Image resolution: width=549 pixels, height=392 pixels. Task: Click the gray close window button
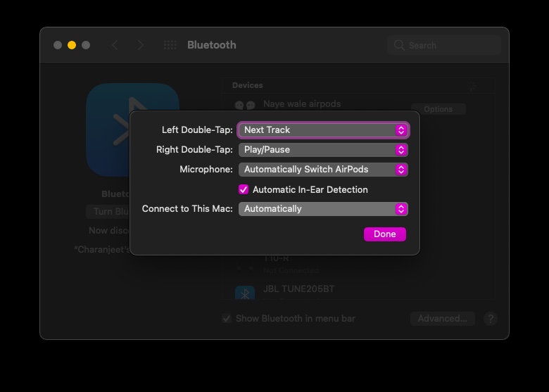(58, 45)
